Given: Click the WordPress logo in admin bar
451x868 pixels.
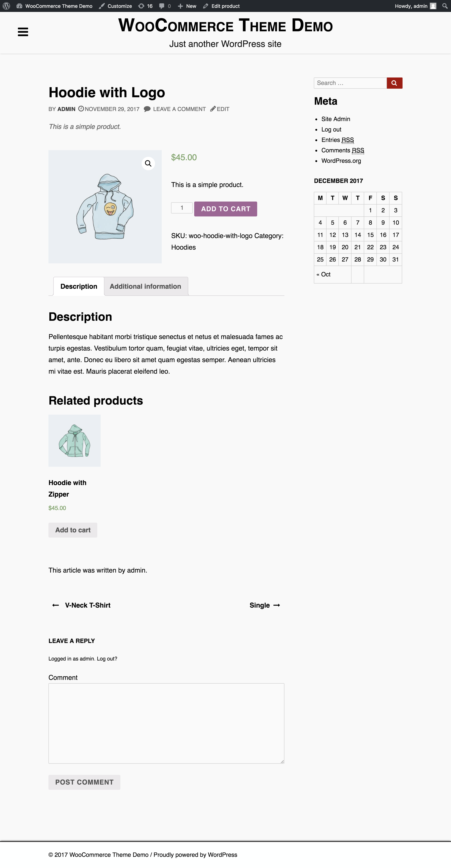Looking at the screenshot, I should pos(6,6).
